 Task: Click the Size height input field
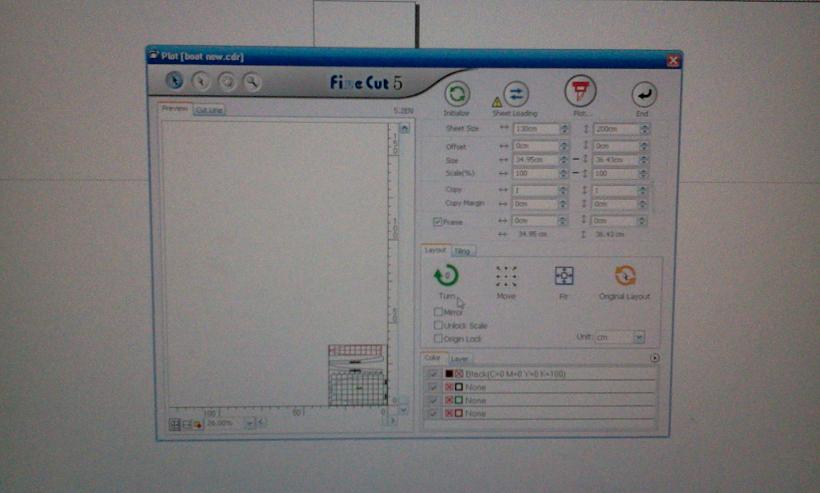click(x=616, y=159)
